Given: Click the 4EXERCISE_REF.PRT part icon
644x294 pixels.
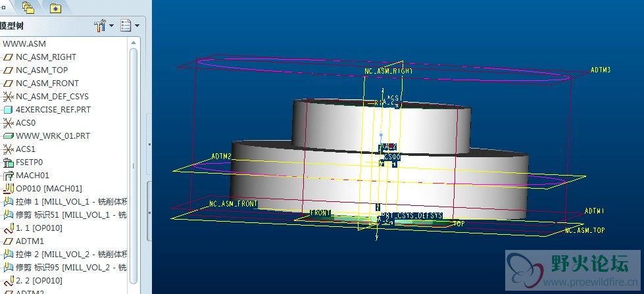Looking at the screenshot, I should pyautogui.click(x=8, y=110).
